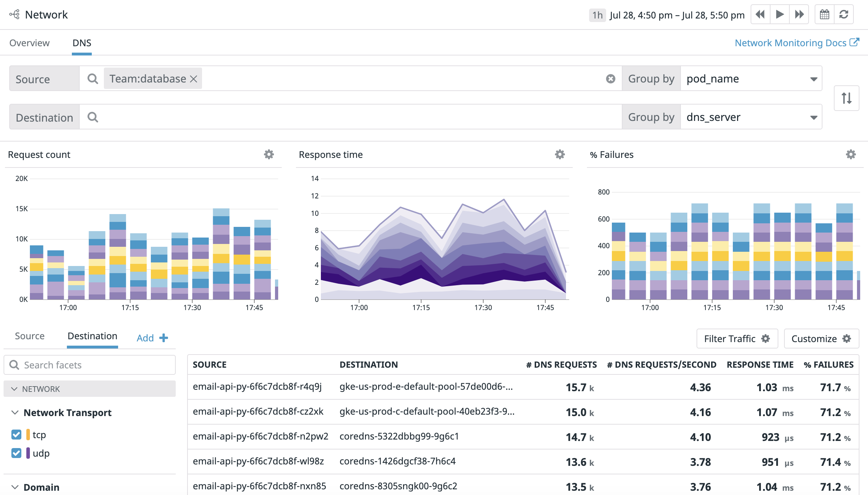Clear the Source query with the circular X icon
Screen dimensions: 868x495
pos(610,78)
